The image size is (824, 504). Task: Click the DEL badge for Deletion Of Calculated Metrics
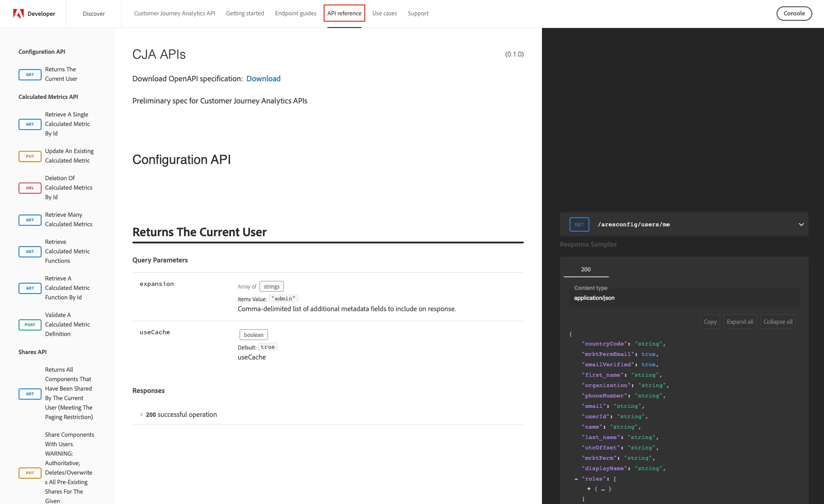click(x=30, y=188)
